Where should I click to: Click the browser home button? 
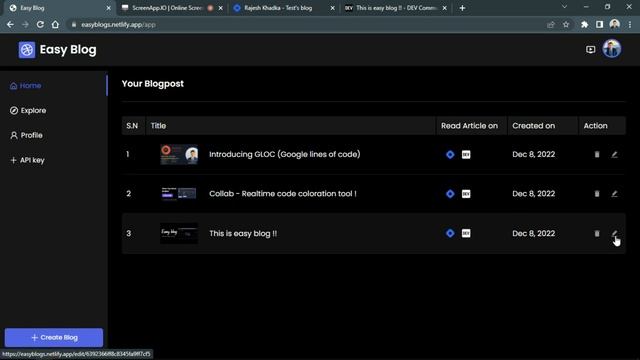pos(55,24)
